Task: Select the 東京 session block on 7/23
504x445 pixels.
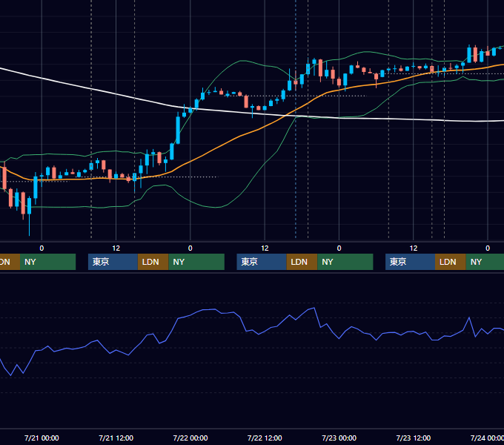Action: tap(410, 262)
